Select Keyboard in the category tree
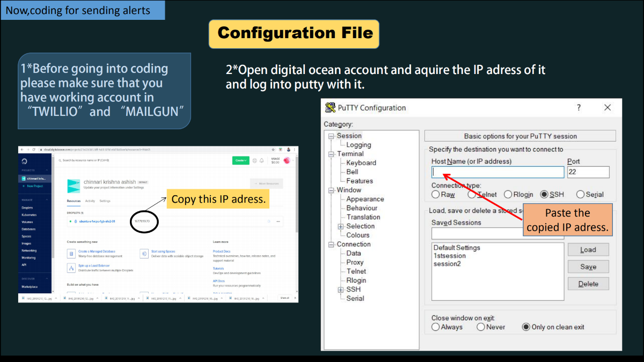The image size is (644, 362). tap(361, 163)
